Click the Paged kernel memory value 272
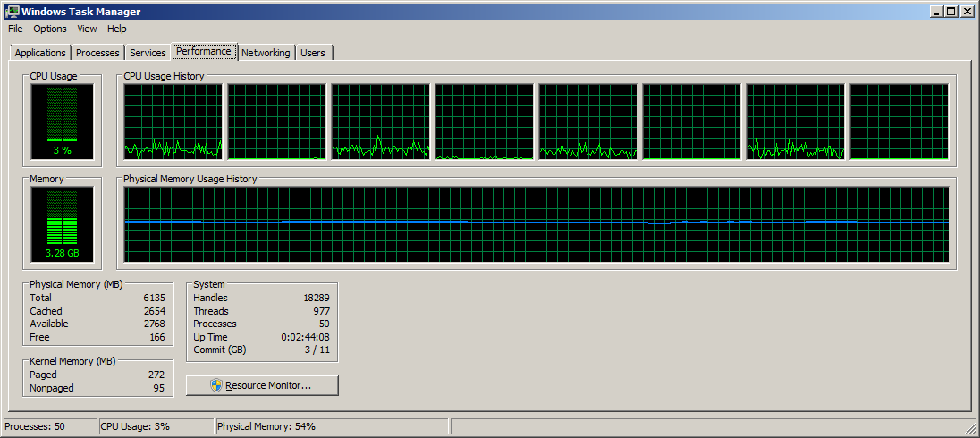980x438 pixels. tap(156, 375)
